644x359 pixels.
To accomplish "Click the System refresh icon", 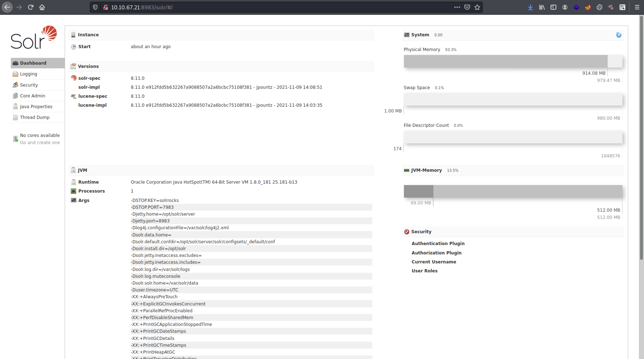I will [x=618, y=35].
